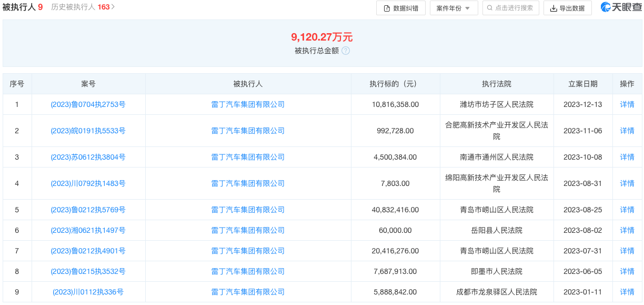Click 雷丁汽车集团有限公司 in row 1
Screen dimensions: 644x305
pyautogui.click(x=248, y=104)
